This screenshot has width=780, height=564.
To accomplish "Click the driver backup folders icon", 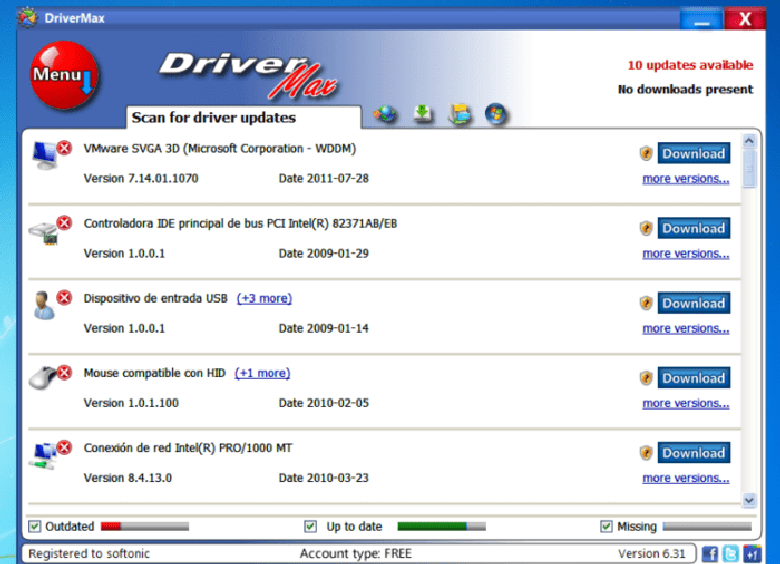I will 460,114.
